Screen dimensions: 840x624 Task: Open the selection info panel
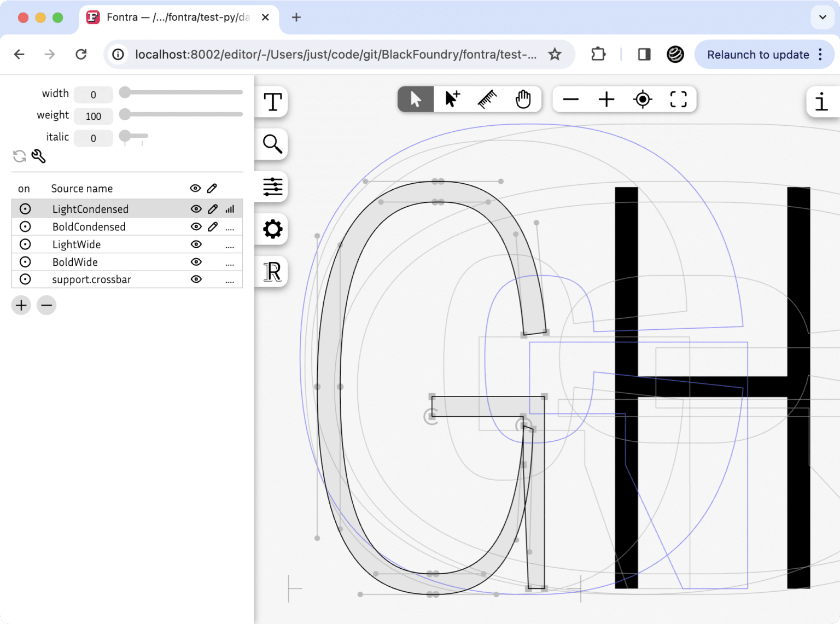(821, 102)
